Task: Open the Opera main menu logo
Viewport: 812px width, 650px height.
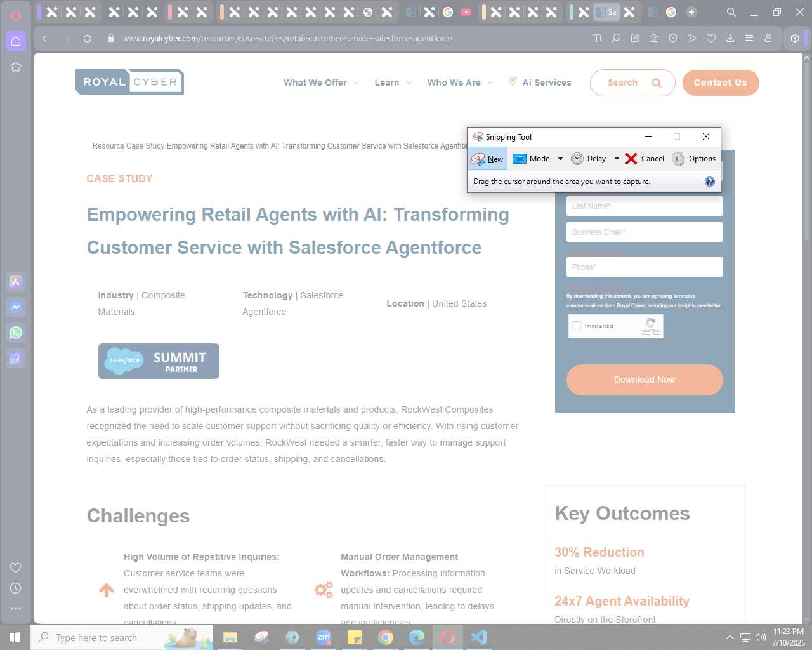Action: click(16, 16)
